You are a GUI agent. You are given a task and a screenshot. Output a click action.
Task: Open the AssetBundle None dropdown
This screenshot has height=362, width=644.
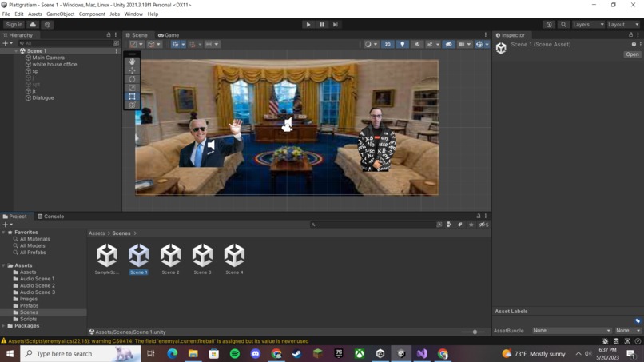point(571,330)
